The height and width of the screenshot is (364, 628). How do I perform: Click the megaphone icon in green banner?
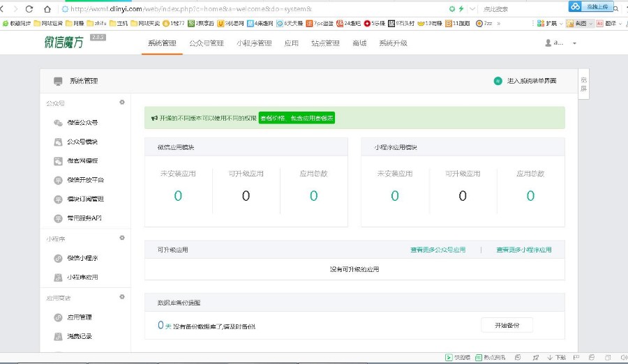[x=154, y=118]
